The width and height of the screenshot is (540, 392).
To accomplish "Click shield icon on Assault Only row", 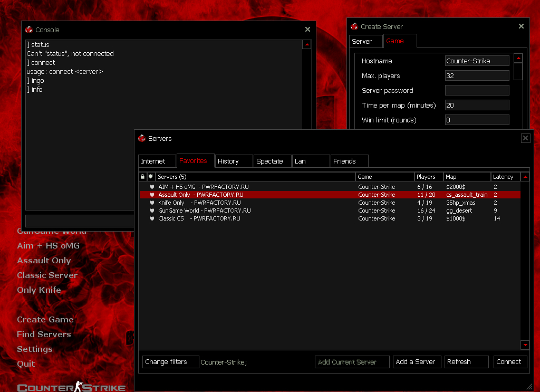I will click(152, 195).
